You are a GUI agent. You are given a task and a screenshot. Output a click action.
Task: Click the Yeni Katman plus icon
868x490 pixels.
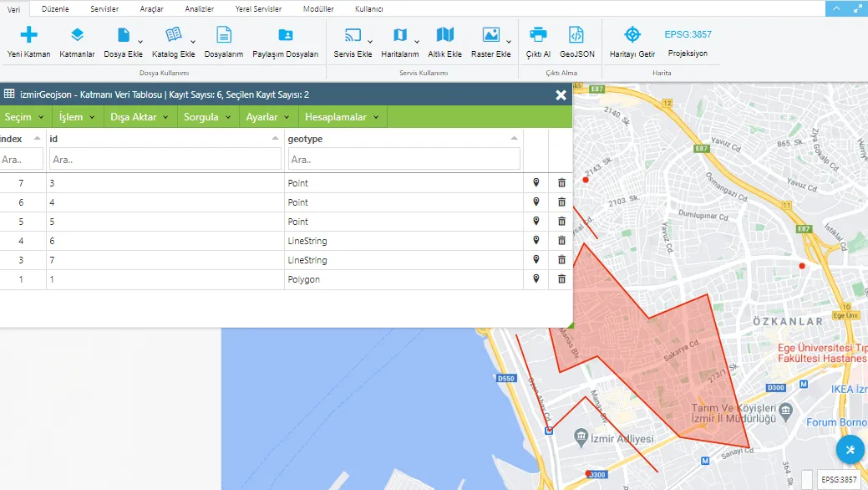28,35
